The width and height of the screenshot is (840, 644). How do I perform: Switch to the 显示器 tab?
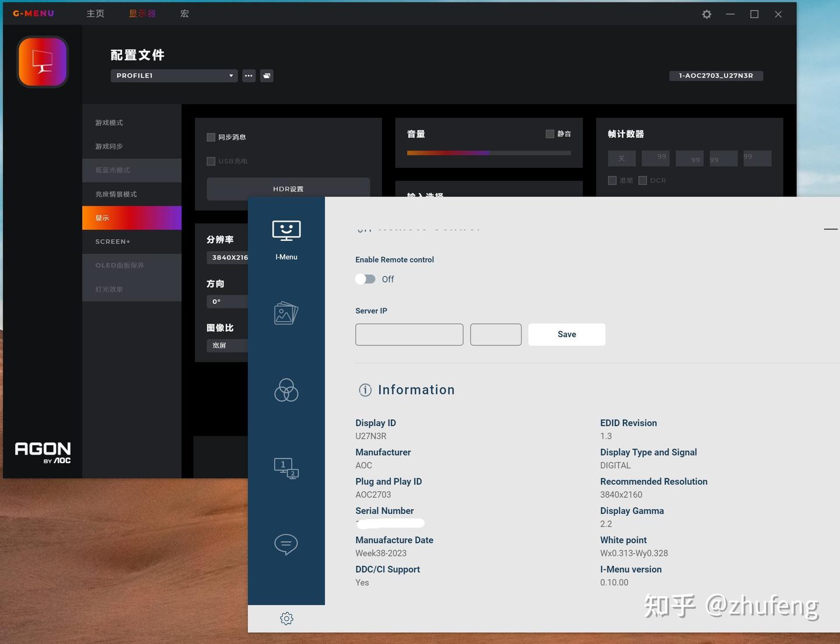pyautogui.click(x=142, y=13)
